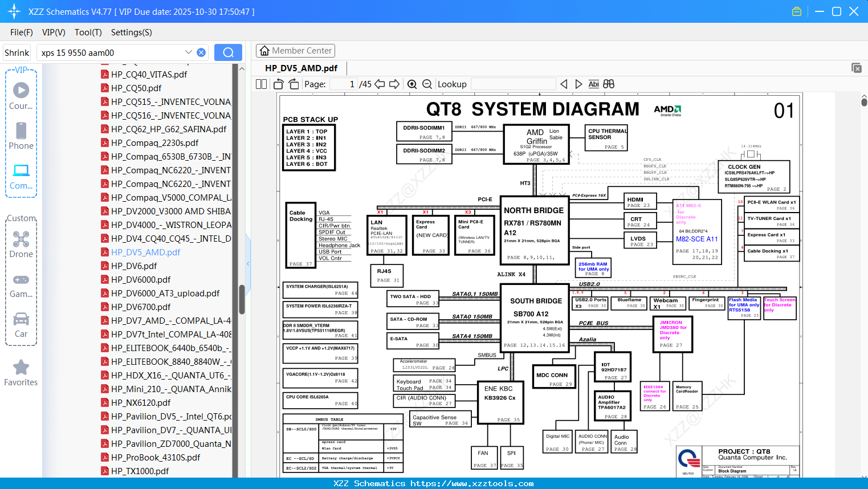
Task: Switch to the HP_DV5_AMD.pdf tab
Action: point(301,68)
